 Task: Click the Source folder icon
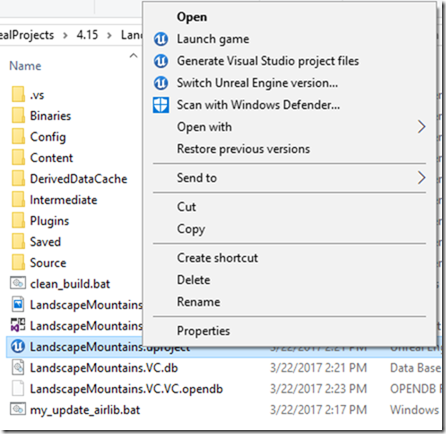tap(18, 263)
